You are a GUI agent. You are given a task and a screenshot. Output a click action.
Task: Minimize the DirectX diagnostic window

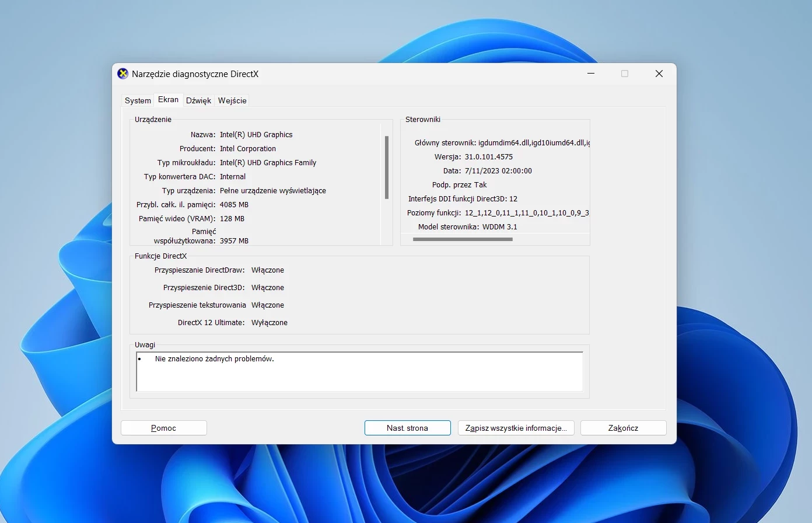(x=591, y=74)
